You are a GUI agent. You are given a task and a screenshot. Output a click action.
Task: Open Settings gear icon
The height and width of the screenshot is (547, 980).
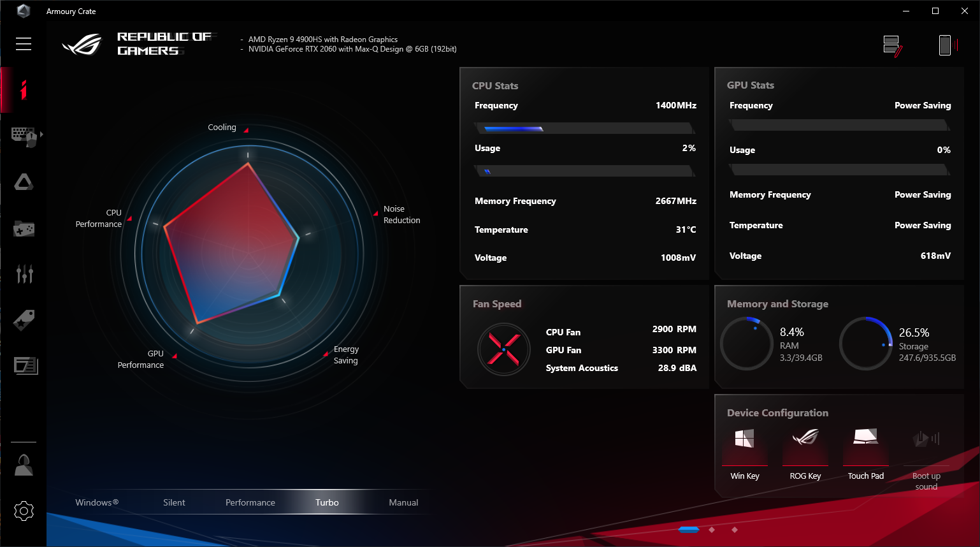tap(24, 511)
